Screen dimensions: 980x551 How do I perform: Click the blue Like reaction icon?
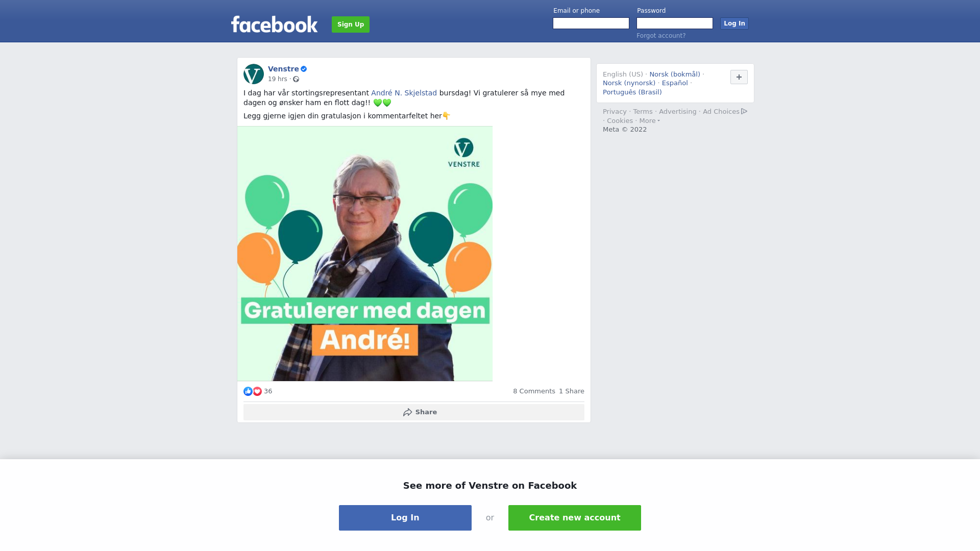click(248, 391)
